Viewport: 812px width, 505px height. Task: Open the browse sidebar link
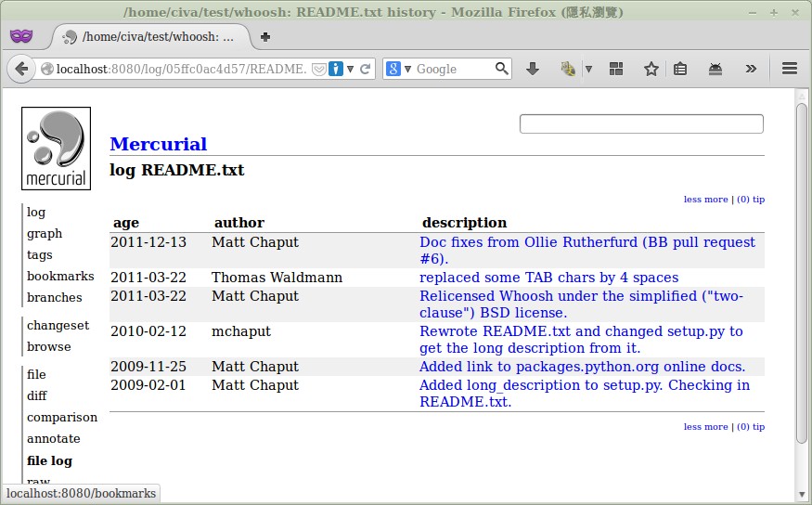(49, 346)
